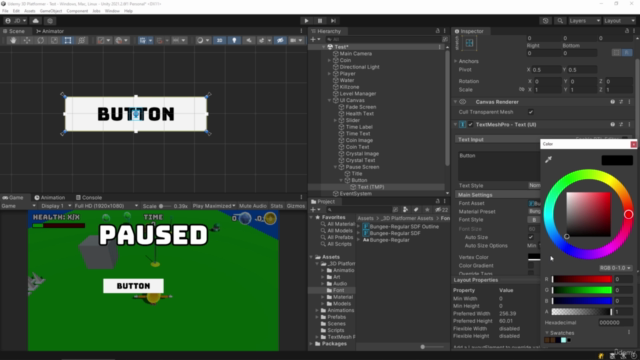The image size is (640, 360).
Task: Toggle Cull Transparent Mesh checkbox
Action: tap(531, 112)
